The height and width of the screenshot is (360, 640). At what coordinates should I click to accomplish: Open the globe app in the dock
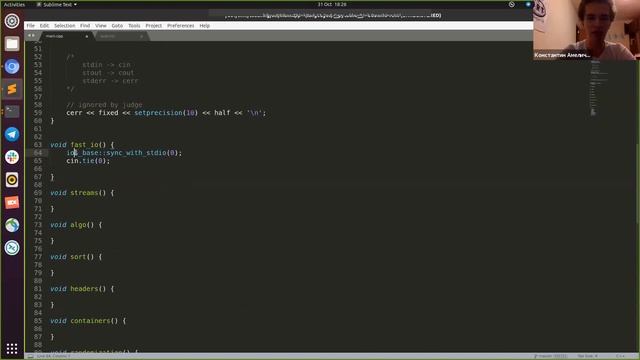tap(12, 225)
